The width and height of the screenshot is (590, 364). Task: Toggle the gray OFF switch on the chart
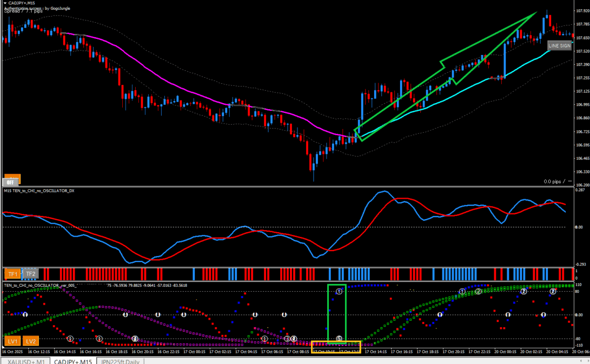click(10, 183)
